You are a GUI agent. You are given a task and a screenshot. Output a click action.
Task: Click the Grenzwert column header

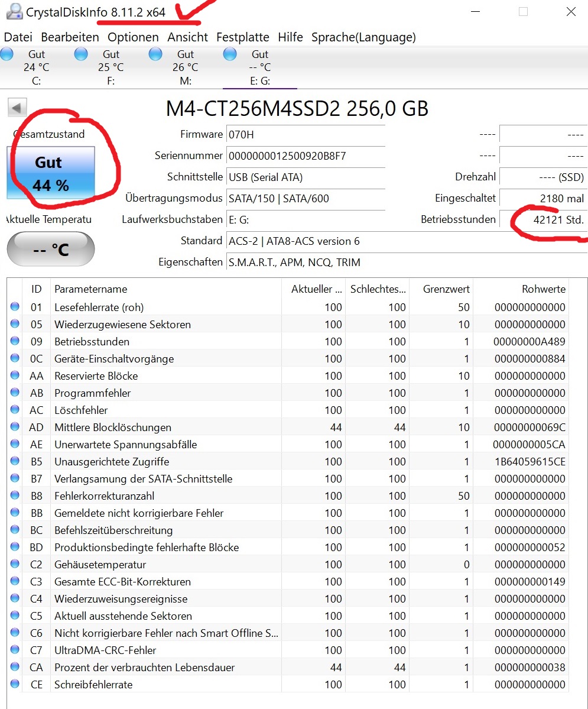[441, 289]
